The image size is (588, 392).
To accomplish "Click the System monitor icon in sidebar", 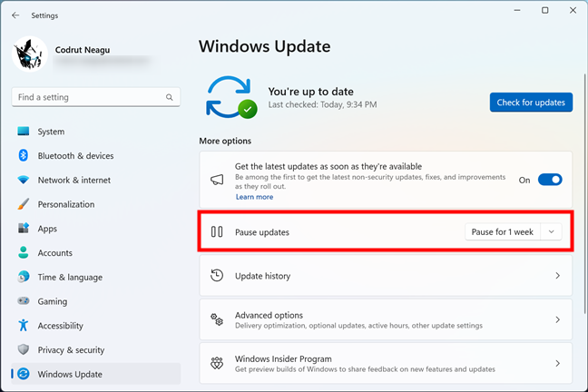I will (x=24, y=132).
